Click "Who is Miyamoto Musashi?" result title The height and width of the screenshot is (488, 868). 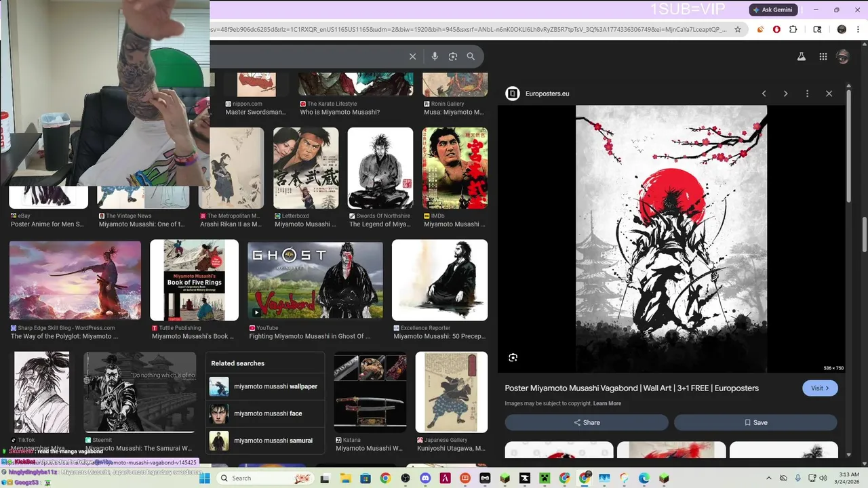pos(340,113)
